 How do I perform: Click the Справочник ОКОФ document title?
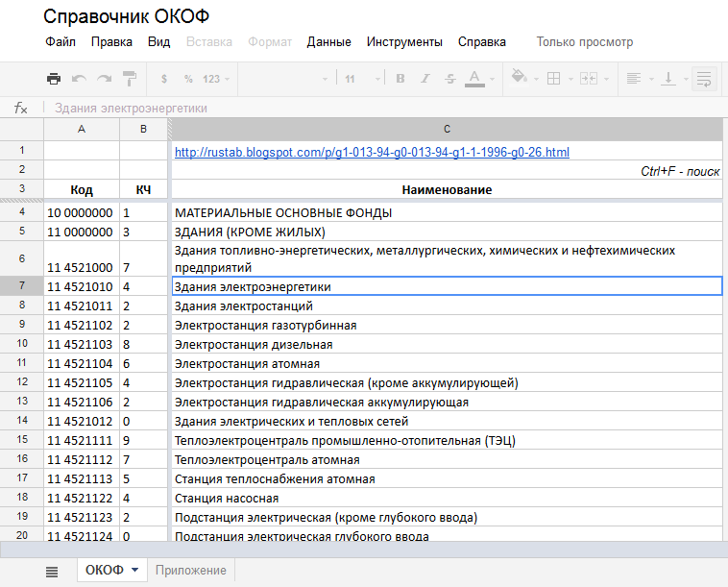coord(126,16)
